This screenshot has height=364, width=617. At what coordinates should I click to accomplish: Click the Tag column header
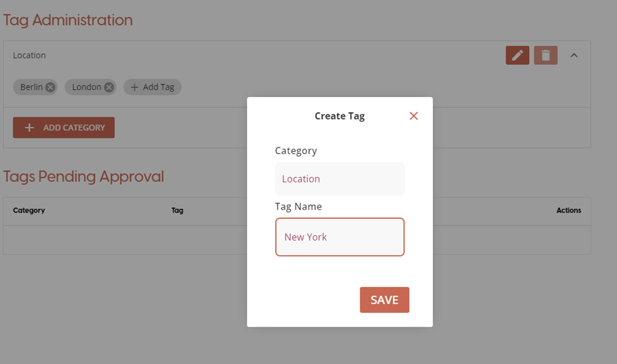tap(177, 211)
